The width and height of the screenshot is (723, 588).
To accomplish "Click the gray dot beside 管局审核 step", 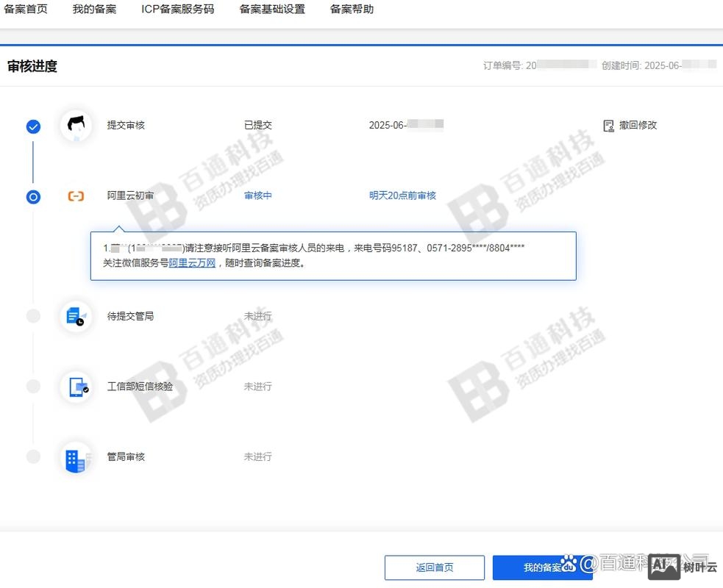I will point(32,456).
